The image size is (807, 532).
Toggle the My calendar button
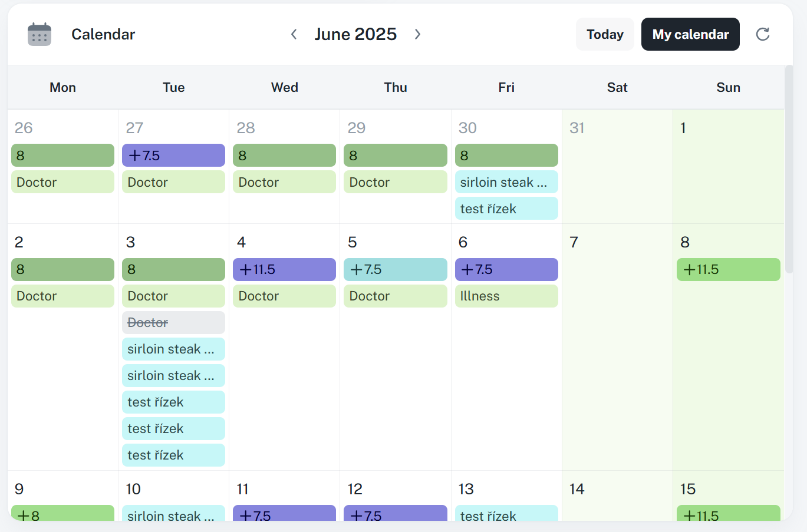coord(690,34)
